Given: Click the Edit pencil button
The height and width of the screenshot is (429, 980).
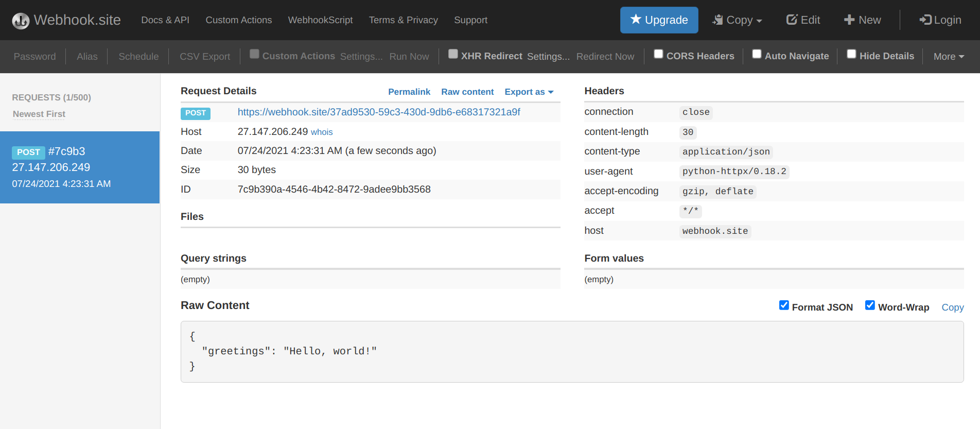Looking at the screenshot, I should pos(803,20).
